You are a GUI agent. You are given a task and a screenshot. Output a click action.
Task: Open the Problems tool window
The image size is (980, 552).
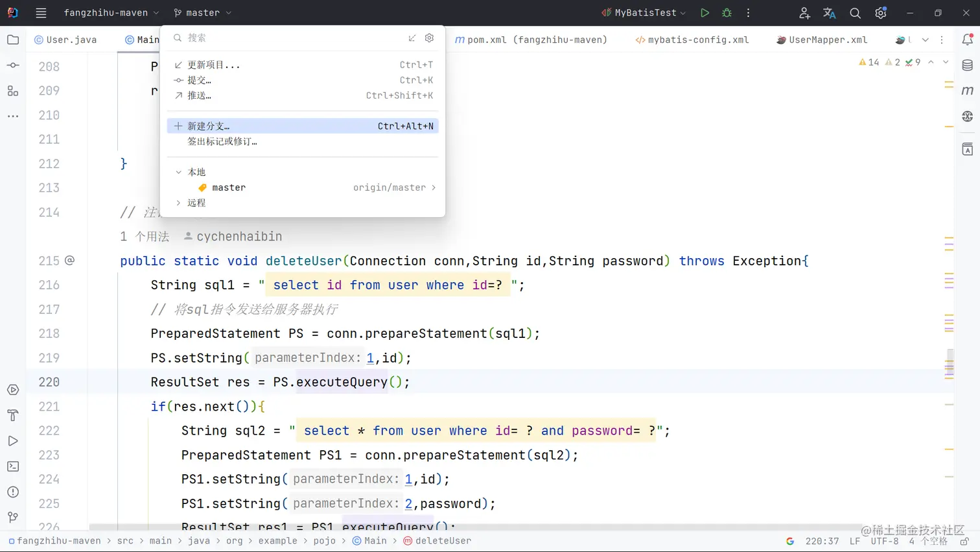13,492
